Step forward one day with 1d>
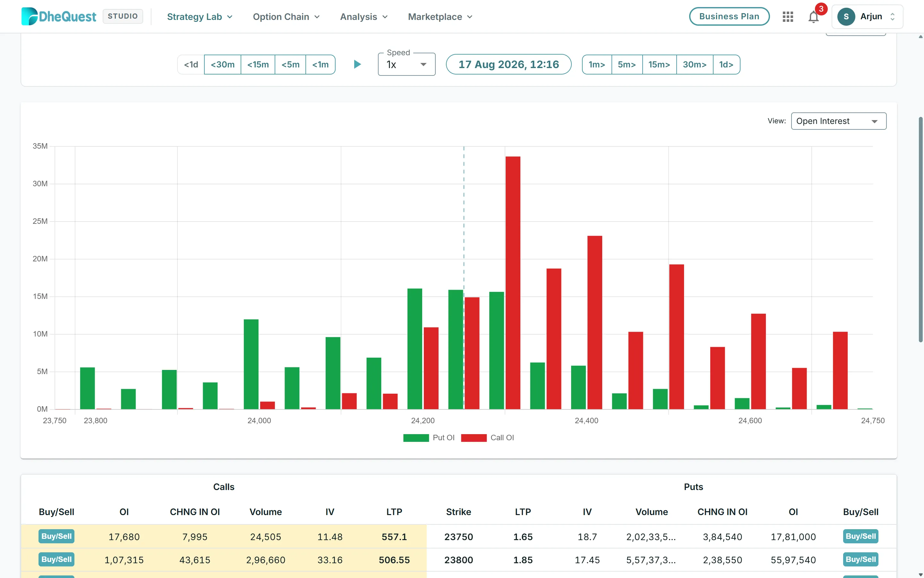Screen dimensions: 924x578 tap(726, 65)
